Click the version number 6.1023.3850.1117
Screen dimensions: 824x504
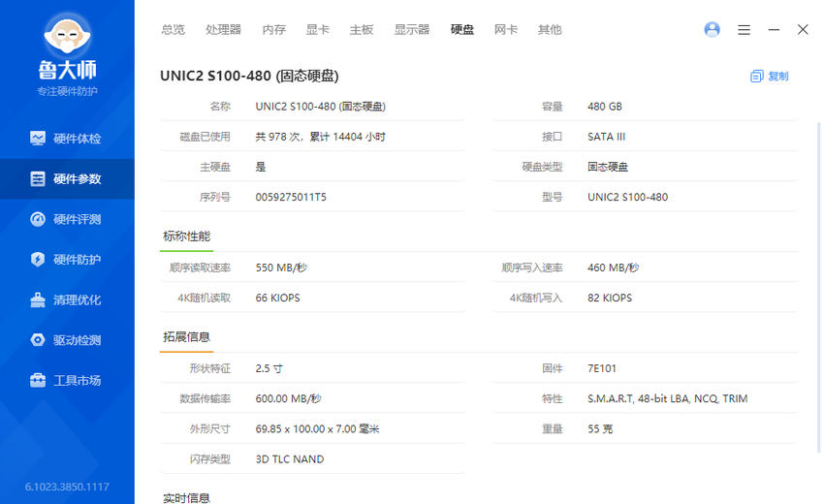(x=67, y=487)
